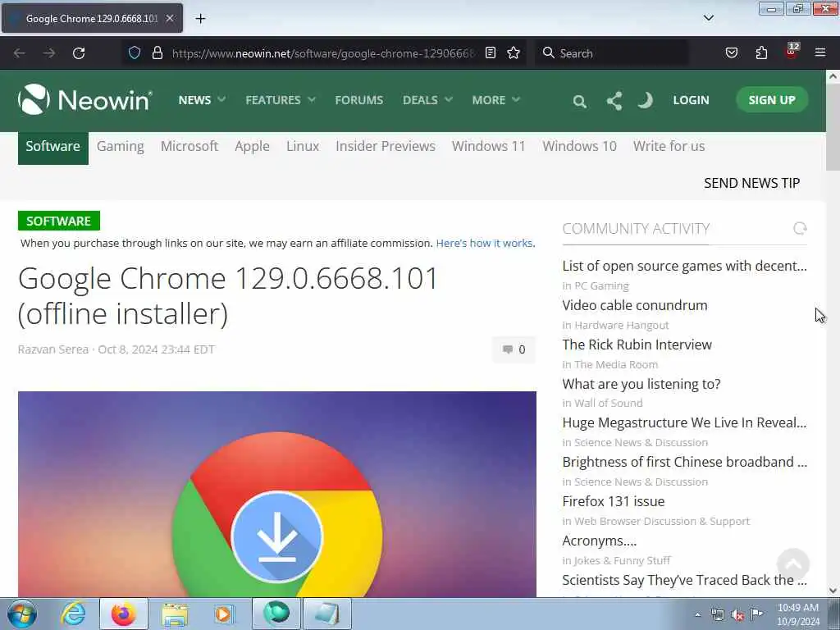Open Neowin site search magnifier
The width and height of the screenshot is (840, 630).
(x=579, y=101)
